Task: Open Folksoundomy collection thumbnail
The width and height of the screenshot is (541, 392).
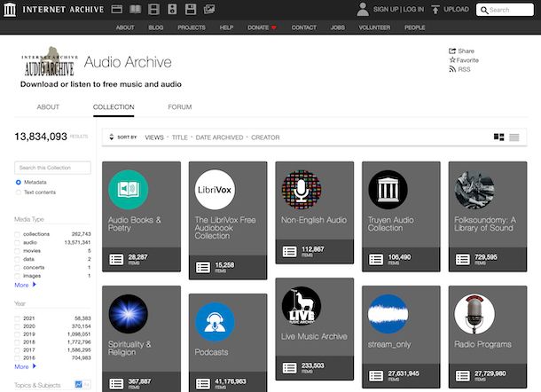Action: pyautogui.click(x=474, y=190)
